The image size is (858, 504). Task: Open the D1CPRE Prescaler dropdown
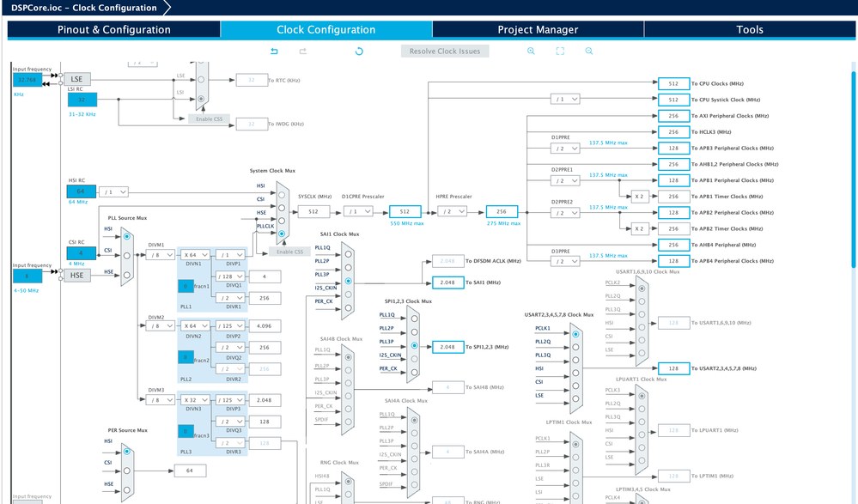(x=358, y=211)
